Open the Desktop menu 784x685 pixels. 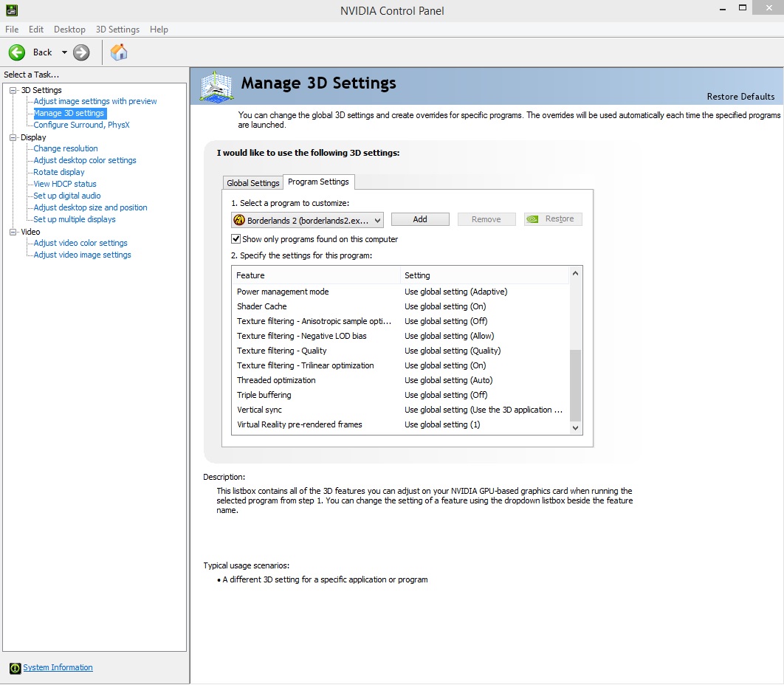(69, 30)
